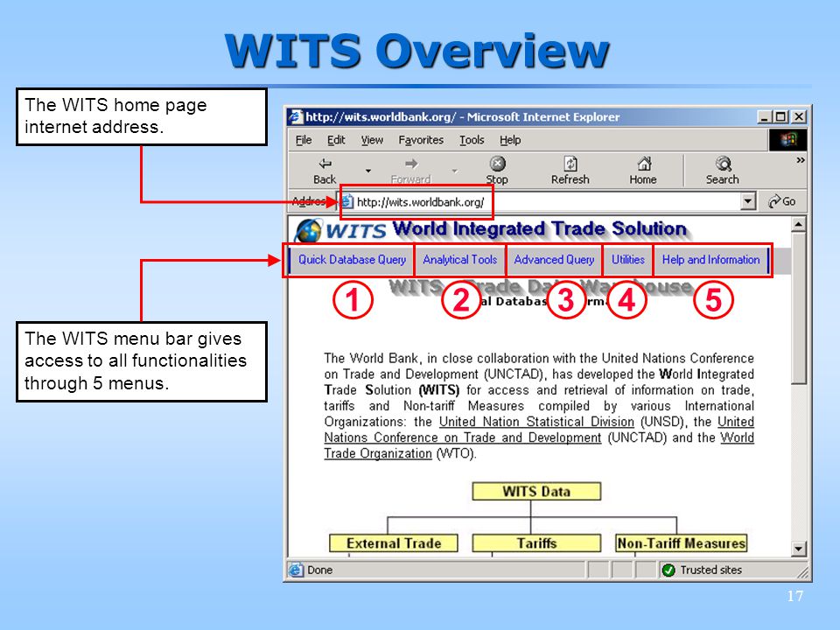Click the address field with wits.worldbank.org URL

548,201
